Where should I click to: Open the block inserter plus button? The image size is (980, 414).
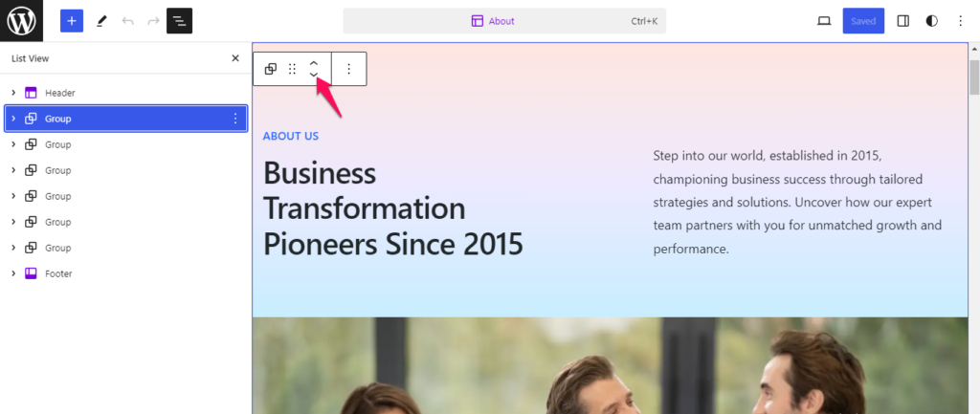point(71,21)
